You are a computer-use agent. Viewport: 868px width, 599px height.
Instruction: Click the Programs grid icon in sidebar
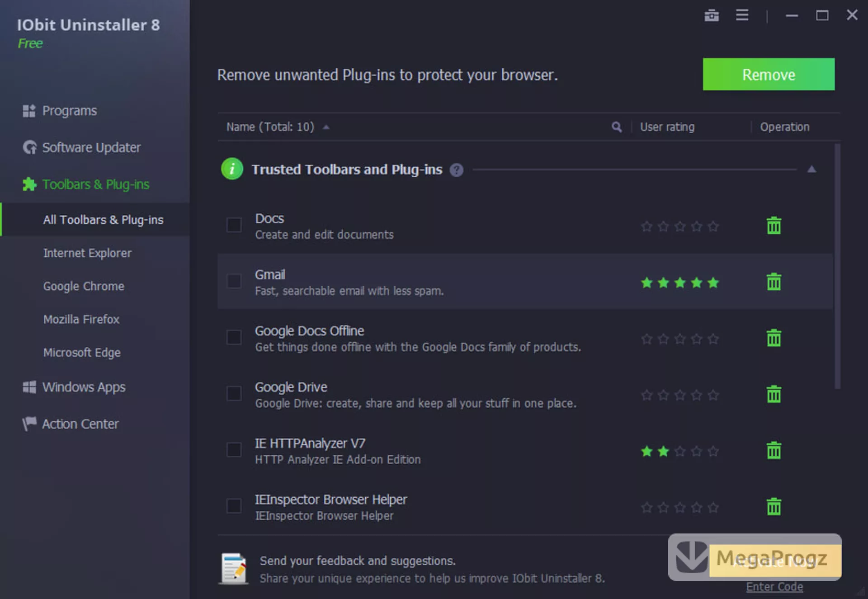tap(29, 111)
